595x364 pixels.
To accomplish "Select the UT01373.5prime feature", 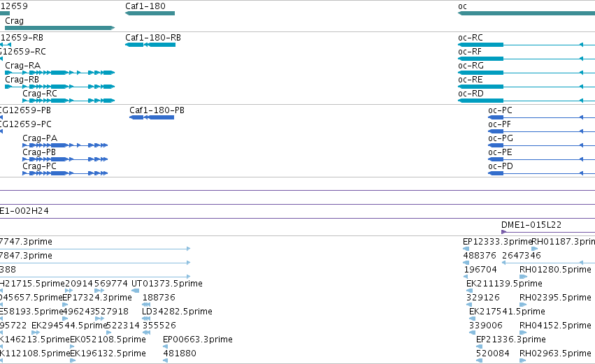I will click(135, 291).
